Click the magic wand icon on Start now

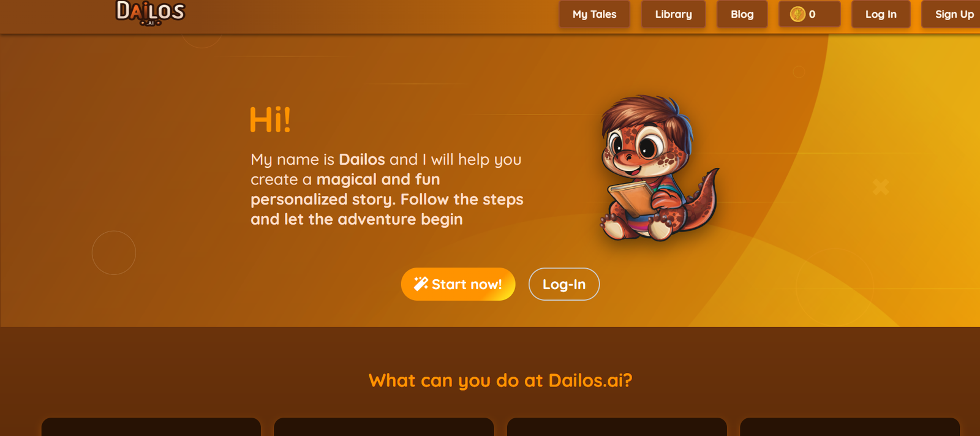pyautogui.click(x=421, y=284)
